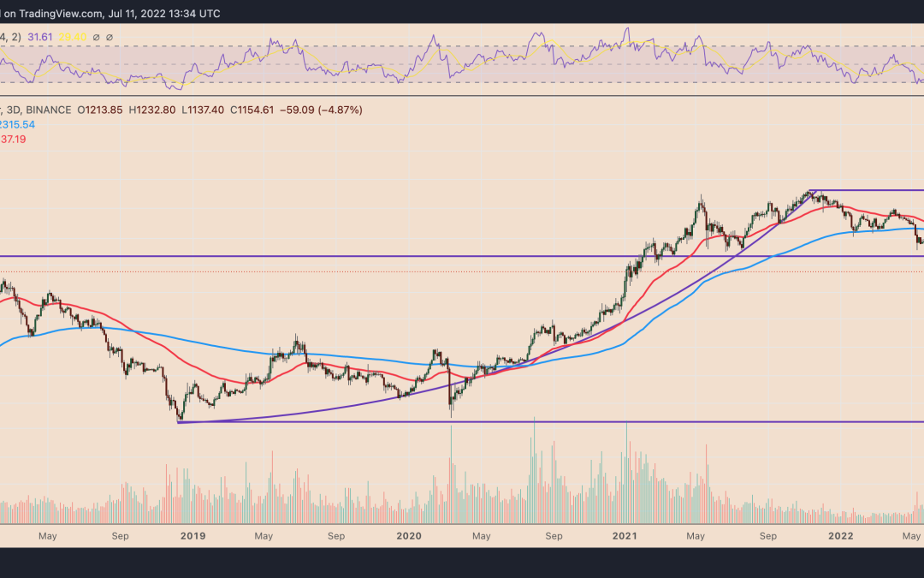
Task: Click the blue moving average value 2315.54
Action: coord(17,124)
